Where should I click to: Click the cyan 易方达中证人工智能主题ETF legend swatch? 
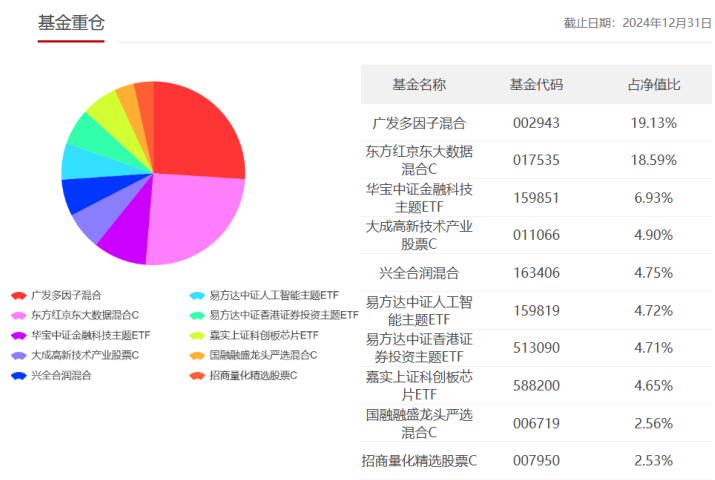click(197, 296)
